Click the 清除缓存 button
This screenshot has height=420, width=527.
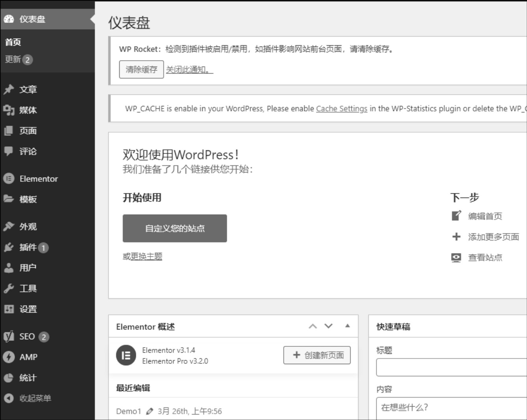pyautogui.click(x=141, y=70)
